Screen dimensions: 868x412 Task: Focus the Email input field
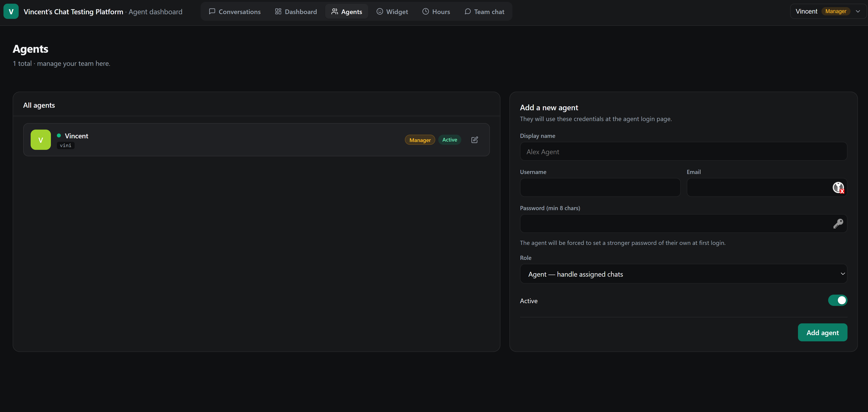click(767, 188)
